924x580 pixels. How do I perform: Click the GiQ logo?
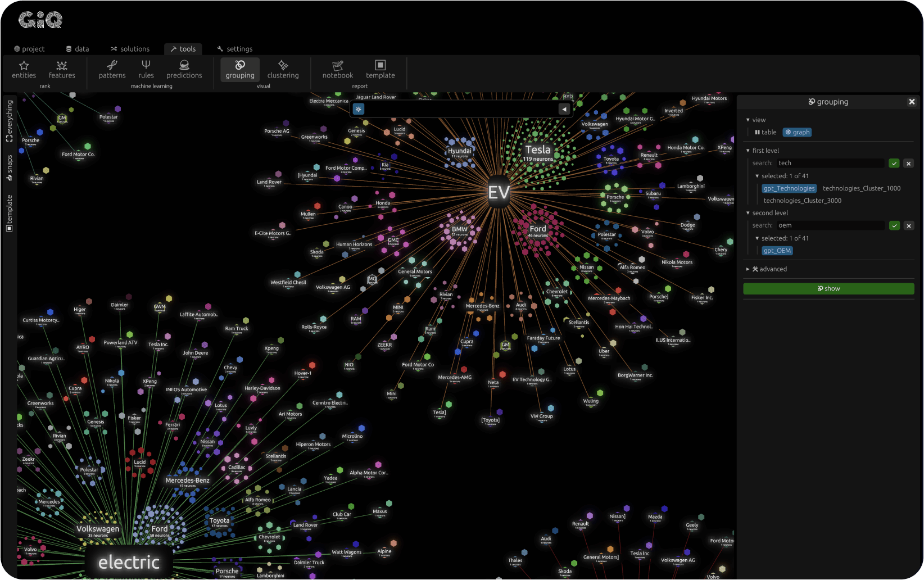40,21
